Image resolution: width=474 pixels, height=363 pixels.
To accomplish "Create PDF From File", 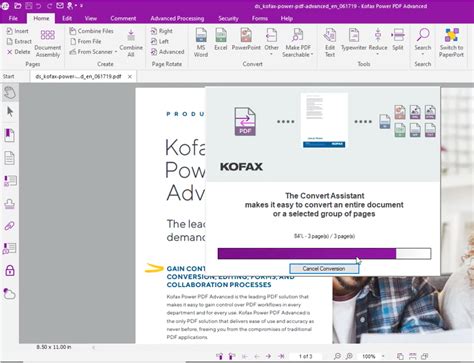I will tap(86, 41).
